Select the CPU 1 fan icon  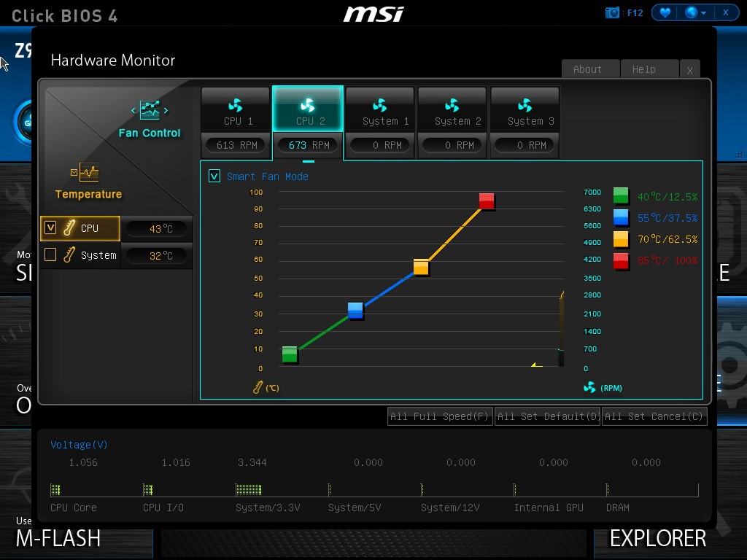tap(235, 106)
